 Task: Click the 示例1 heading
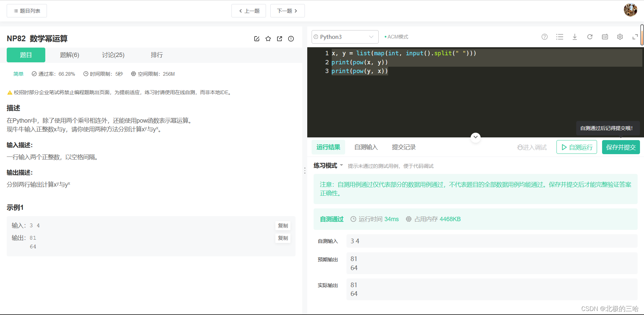15,207
